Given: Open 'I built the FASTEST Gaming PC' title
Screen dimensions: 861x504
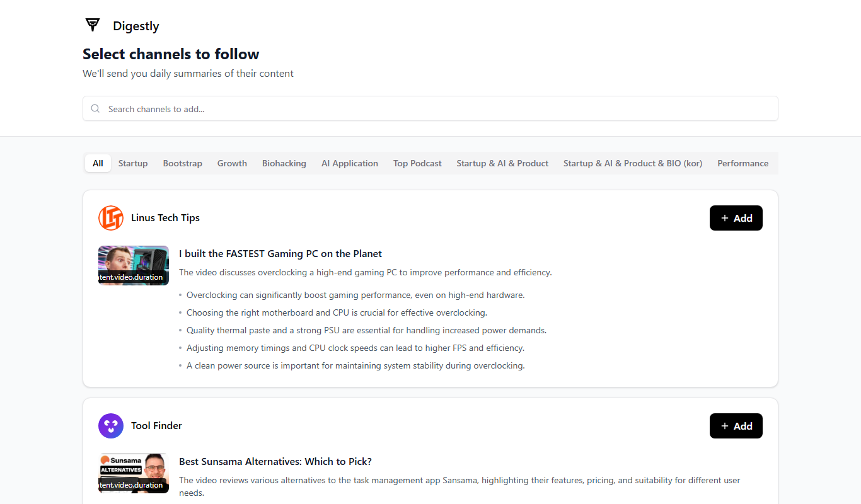Looking at the screenshot, I should pos(280,253).
